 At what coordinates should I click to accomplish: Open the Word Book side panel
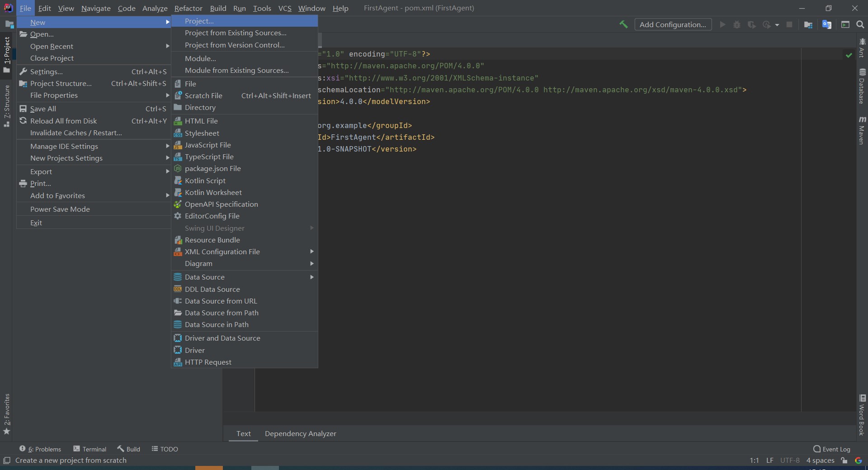(x=862, y=415)
